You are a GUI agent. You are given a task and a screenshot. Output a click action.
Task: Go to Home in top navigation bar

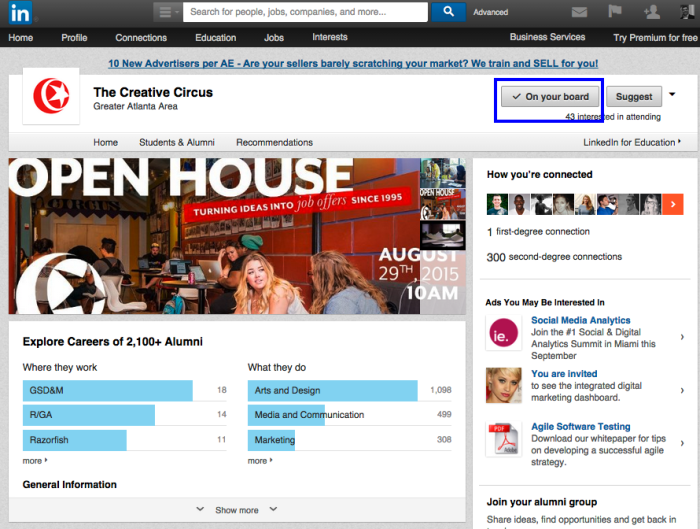pyautogui.click(x=21, y=37)
